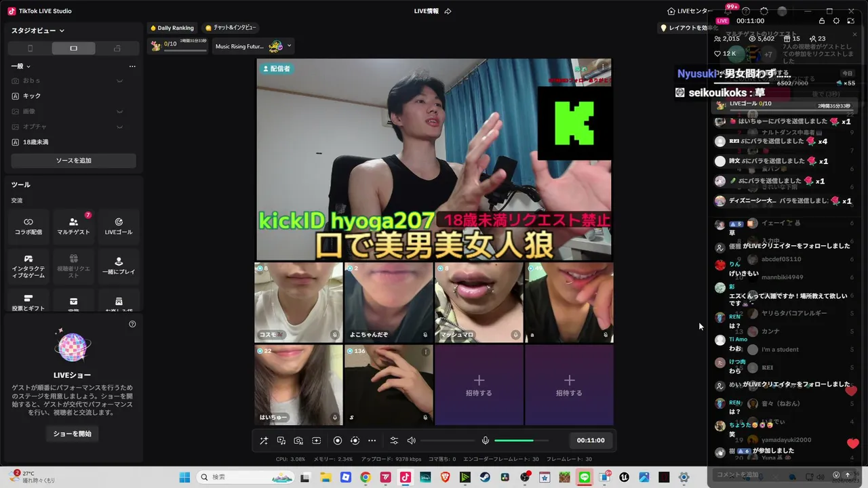The width and height of the screenshot is (868, 488).
Task: Click the ソースを追加 button
Action: (x=73, y=161)
